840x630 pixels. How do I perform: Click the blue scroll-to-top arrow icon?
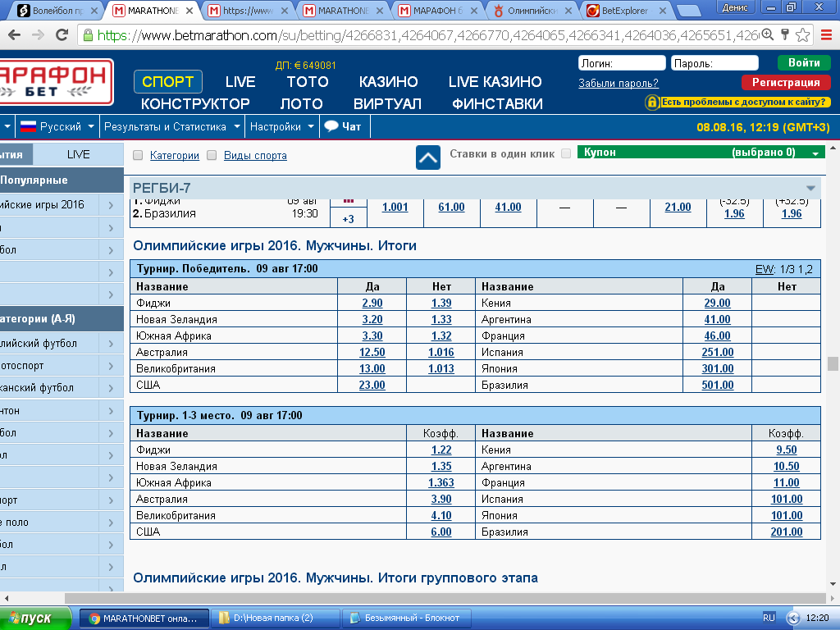point(428,157)
